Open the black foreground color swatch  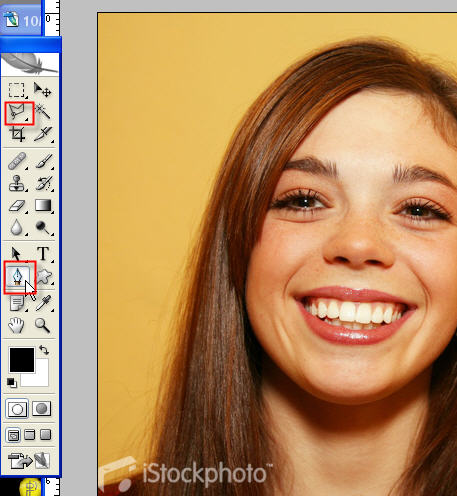tap(22, 360)
